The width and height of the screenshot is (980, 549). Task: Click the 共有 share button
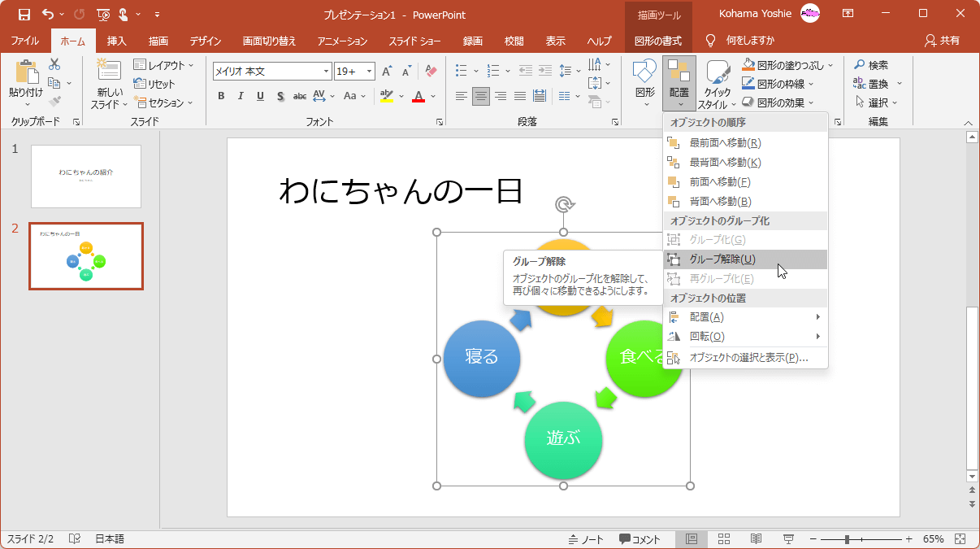[x=943, y=41]
